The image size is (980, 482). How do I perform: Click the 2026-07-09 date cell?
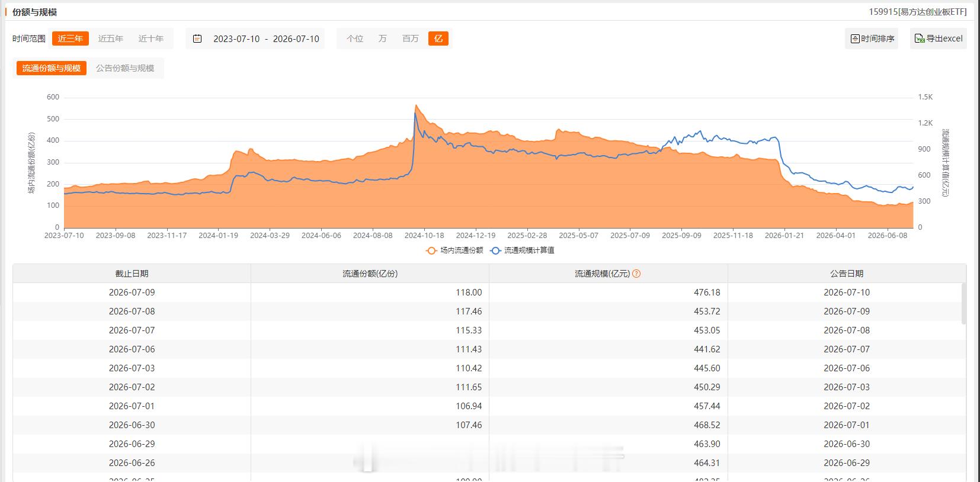(x=132, y=293)
